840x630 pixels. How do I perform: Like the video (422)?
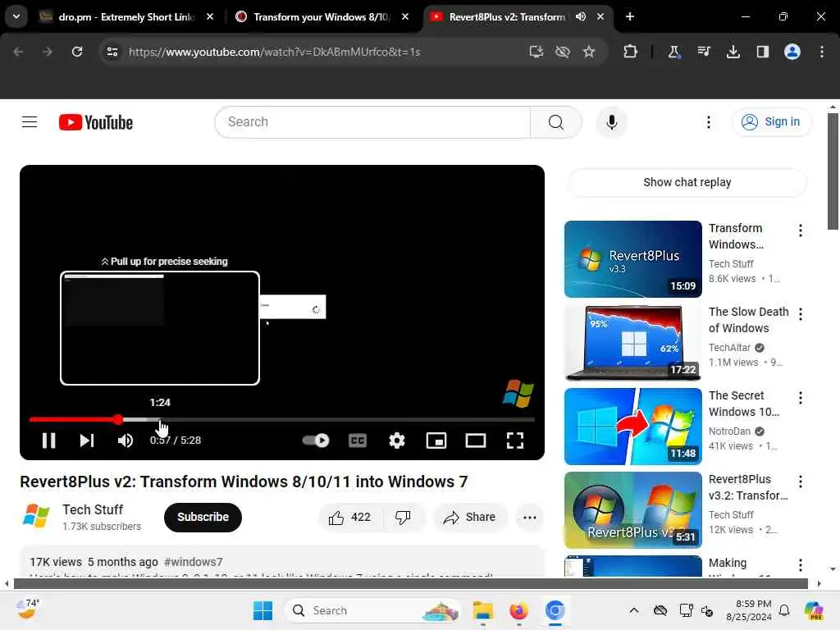click(349, 517)
